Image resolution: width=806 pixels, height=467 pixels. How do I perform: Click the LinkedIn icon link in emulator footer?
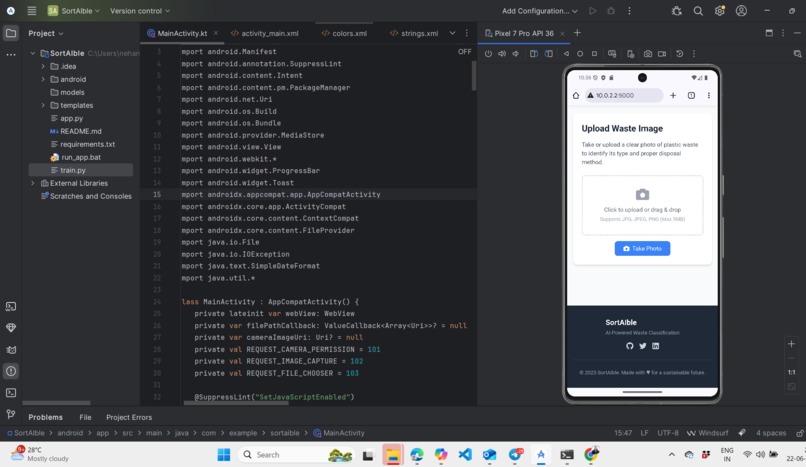[655, 346]
